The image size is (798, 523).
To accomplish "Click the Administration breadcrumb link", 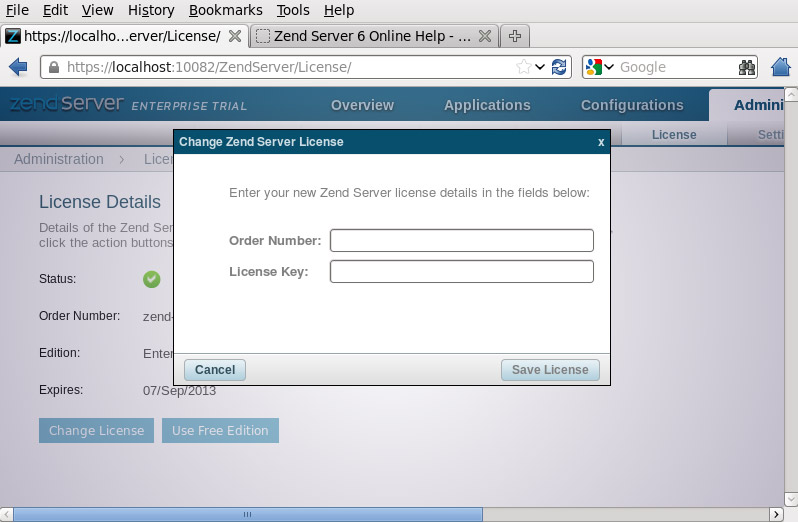I will [59, 159].
